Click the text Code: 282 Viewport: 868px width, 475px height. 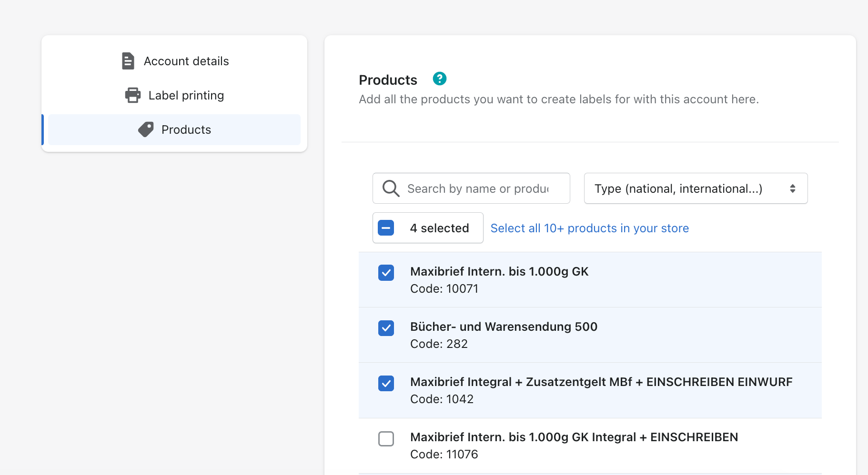pyautogui.click(x=439, y=344)
